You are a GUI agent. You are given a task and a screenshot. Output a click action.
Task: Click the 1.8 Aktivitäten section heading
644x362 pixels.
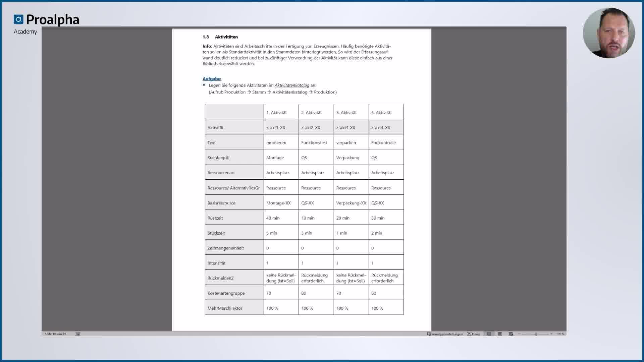220,37
